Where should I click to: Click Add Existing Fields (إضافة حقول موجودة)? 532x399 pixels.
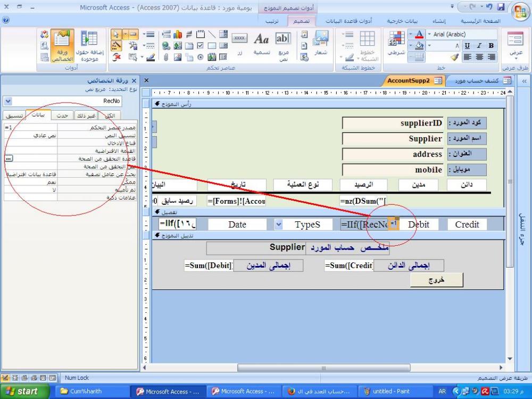click(89, 46)
